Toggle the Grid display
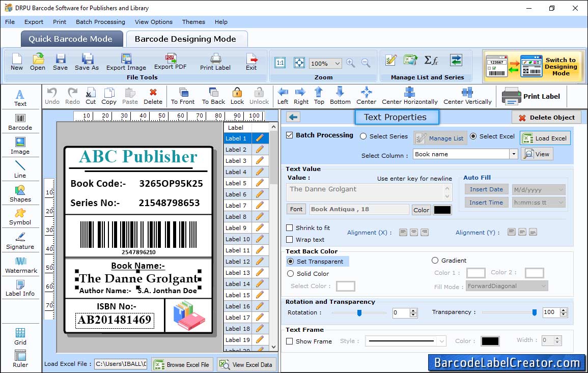The image size is (588, 373). point(20,337)
